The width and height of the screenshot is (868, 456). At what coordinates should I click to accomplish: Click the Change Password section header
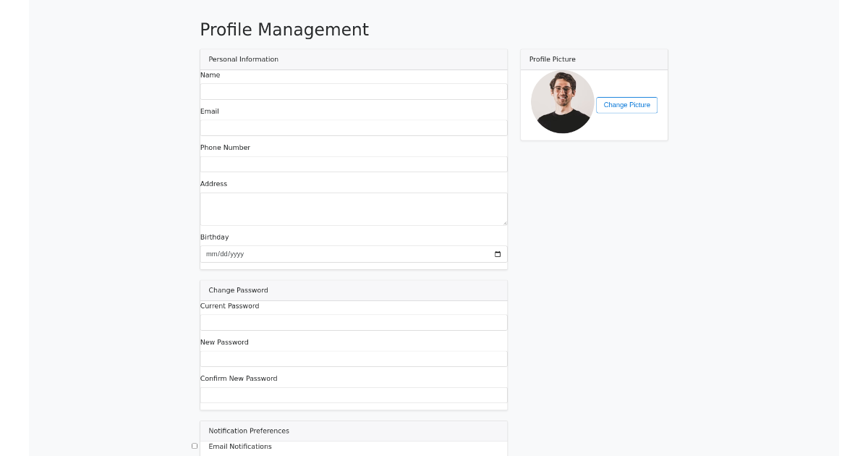point(238,290)
